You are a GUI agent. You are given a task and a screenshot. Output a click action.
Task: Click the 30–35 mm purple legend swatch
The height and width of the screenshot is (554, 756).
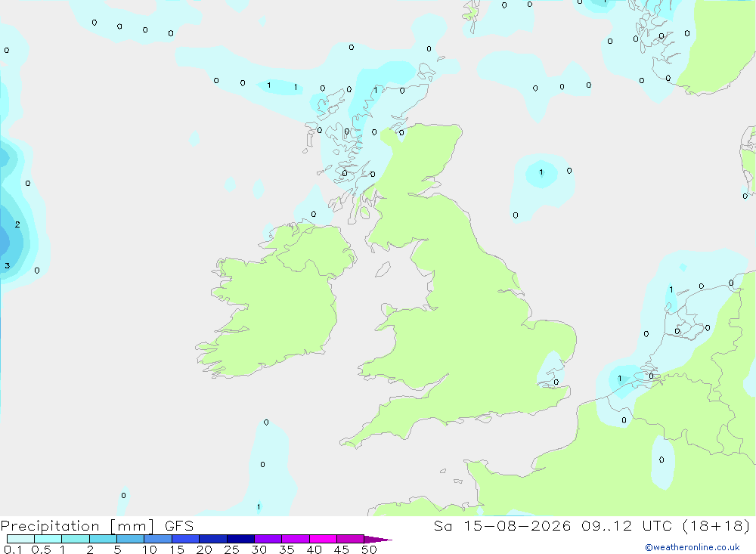pos(268,539)
